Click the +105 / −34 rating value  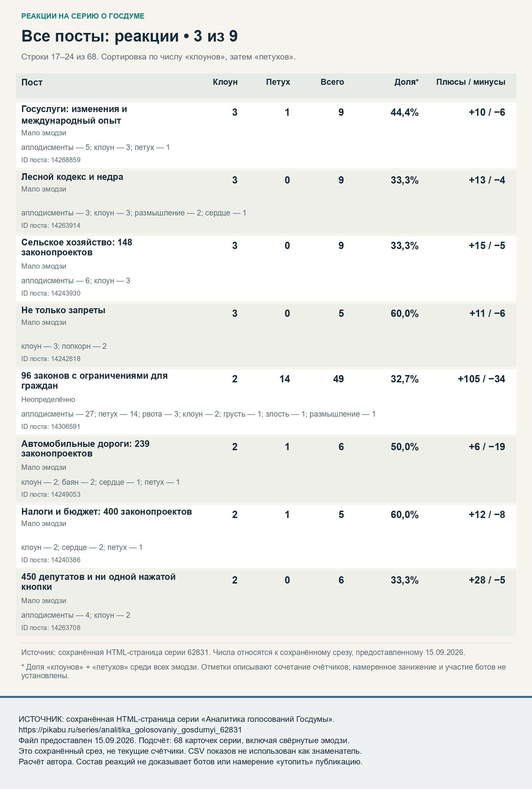pyautogui.click(x=481, y=379)
